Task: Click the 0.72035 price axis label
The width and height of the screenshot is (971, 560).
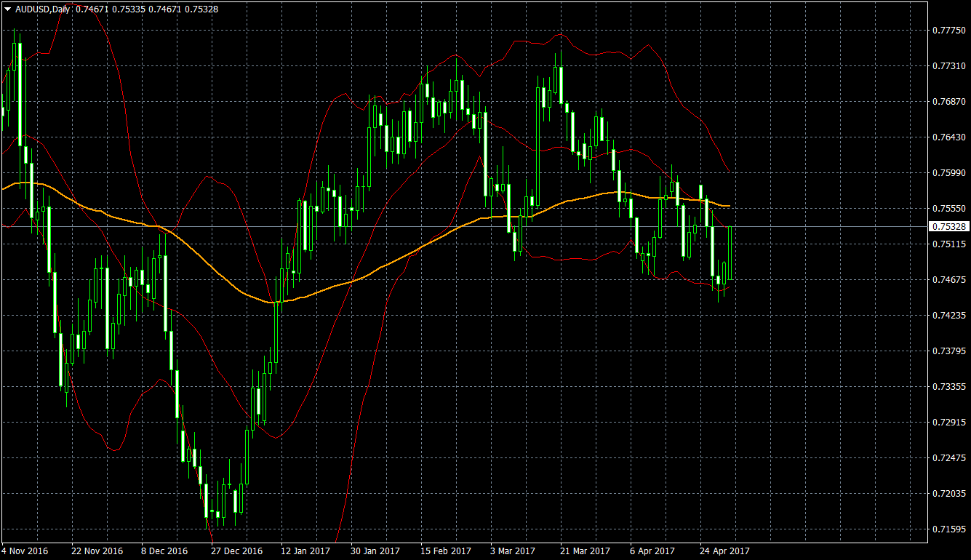Action: tap(948, 493)
